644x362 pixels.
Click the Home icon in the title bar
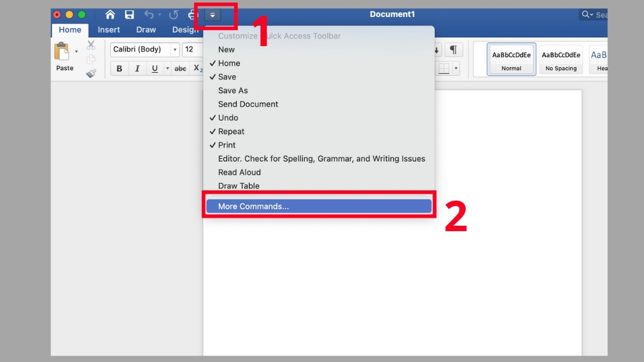[109, 14]
